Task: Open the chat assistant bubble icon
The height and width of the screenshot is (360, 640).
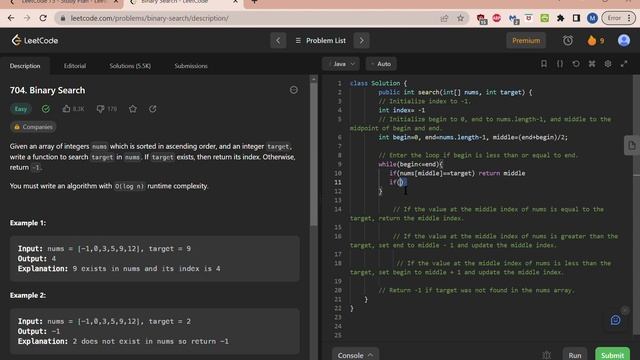Action: click(x=616, y=320)
